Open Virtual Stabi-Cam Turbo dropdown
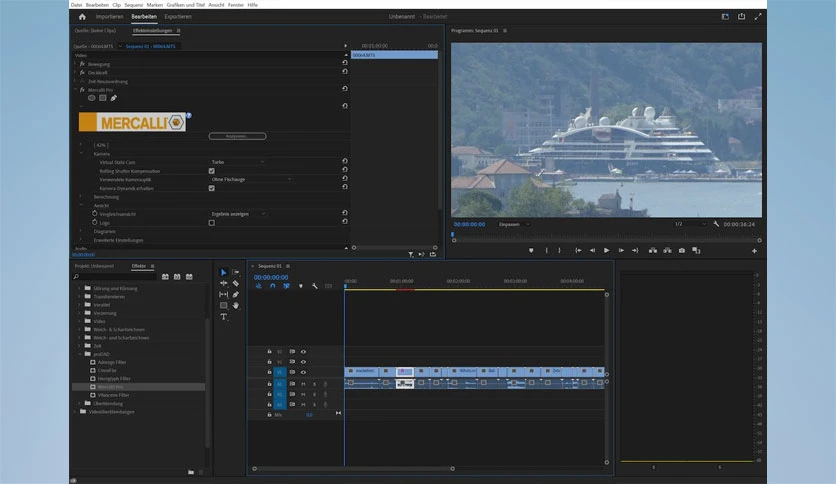Image resolution: width=836 pixels, height=484 pixels. (x=238, y=162)
